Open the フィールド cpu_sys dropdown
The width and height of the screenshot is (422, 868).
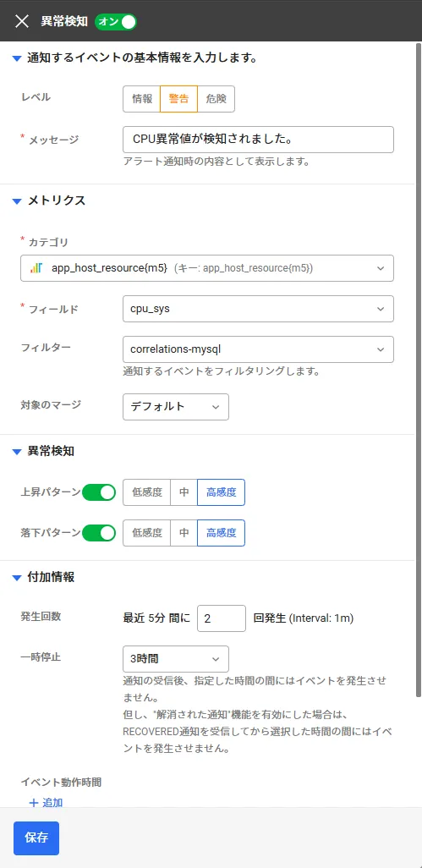point(258,309)
